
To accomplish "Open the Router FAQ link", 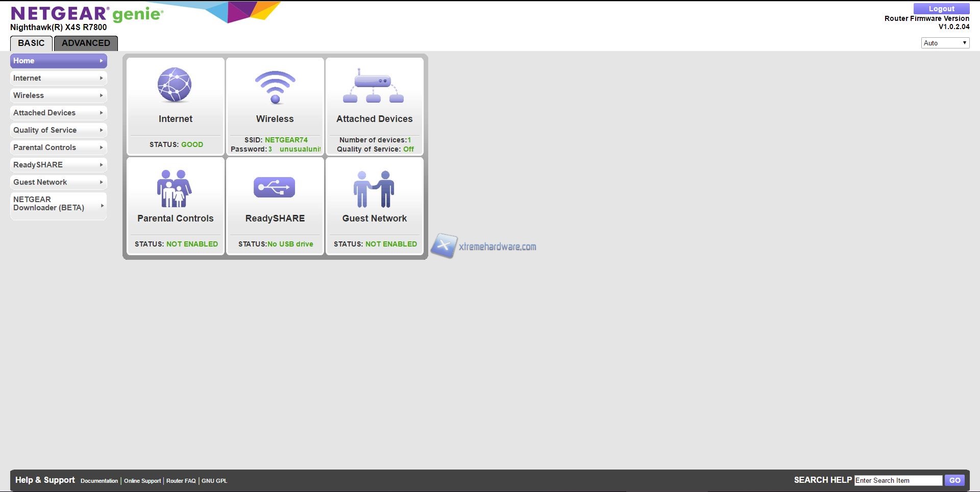I will (x=181, y=481).
